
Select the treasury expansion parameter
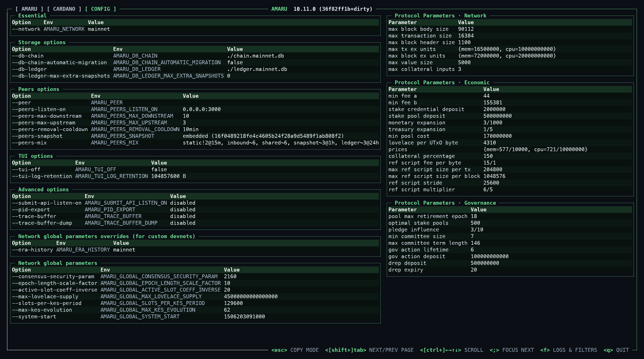417,129
